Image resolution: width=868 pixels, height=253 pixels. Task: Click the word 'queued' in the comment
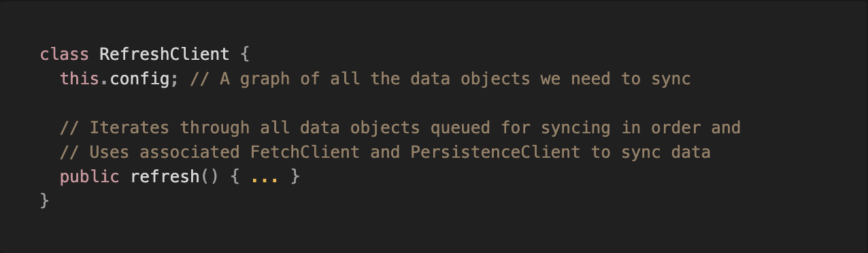coord(461,128)
